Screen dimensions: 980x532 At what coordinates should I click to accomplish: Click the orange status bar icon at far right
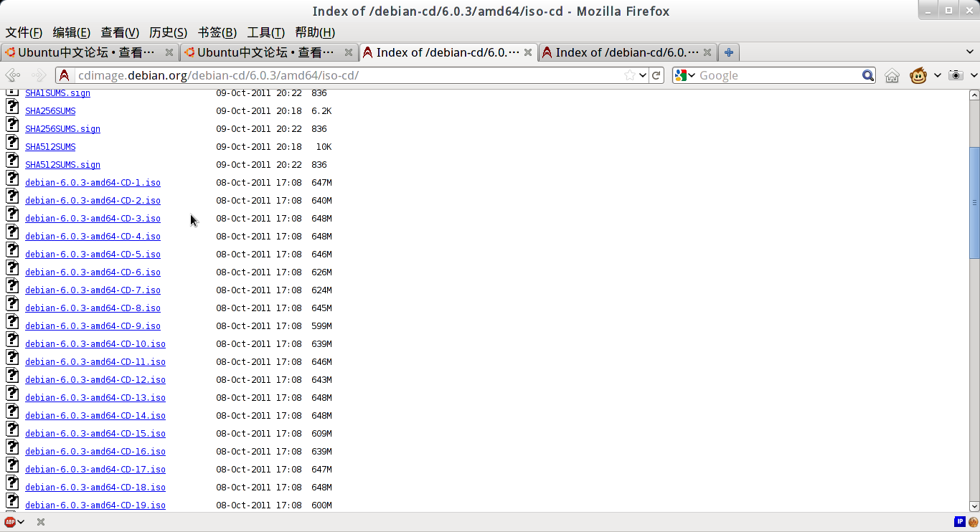click(973, 522)
